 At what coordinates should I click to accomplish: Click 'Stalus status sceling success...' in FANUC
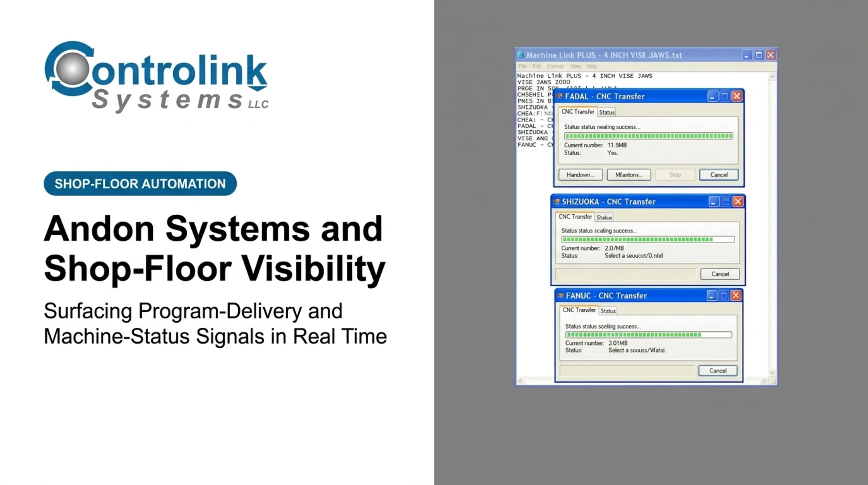[x=603, y=327]
